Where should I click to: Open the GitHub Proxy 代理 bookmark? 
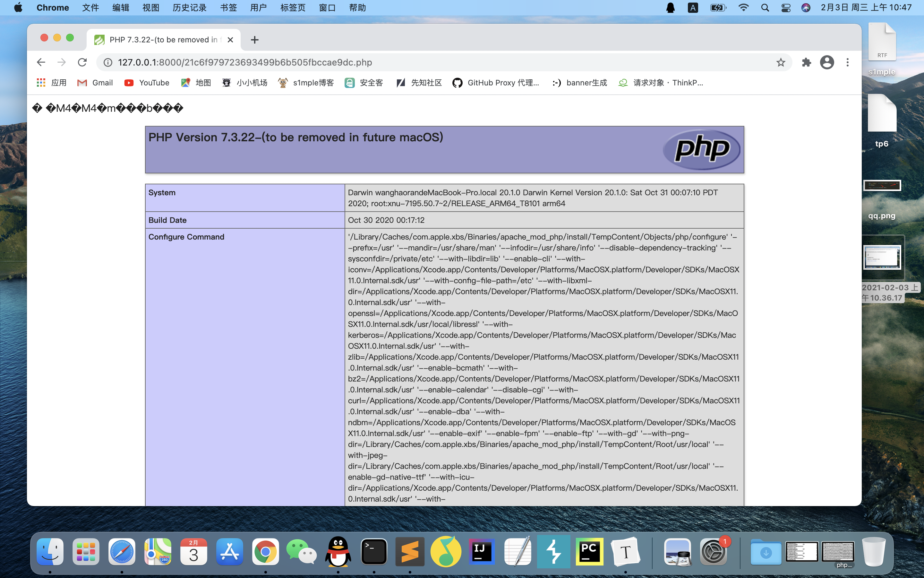496,83
